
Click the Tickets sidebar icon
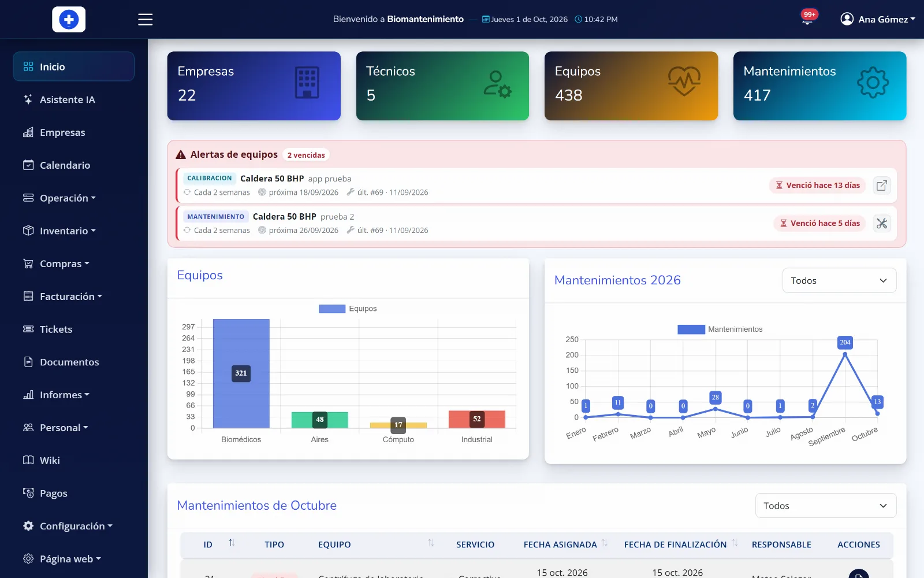click(x=28, y=329)
